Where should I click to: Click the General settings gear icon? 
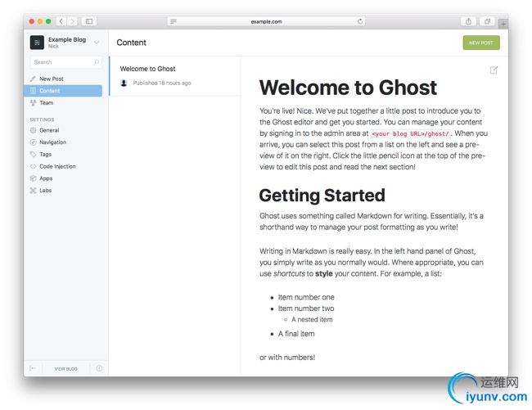pos(33,130)
